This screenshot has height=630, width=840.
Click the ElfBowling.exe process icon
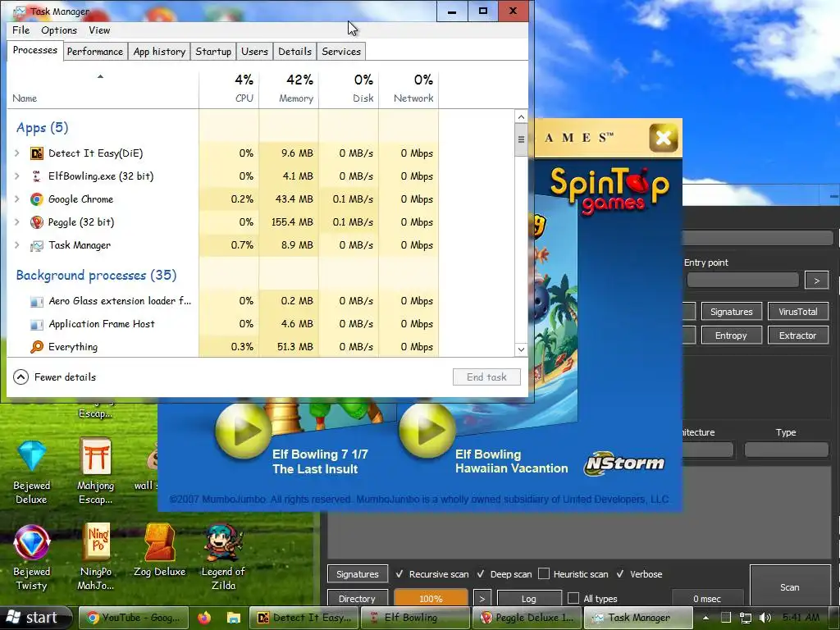point(36,176)
